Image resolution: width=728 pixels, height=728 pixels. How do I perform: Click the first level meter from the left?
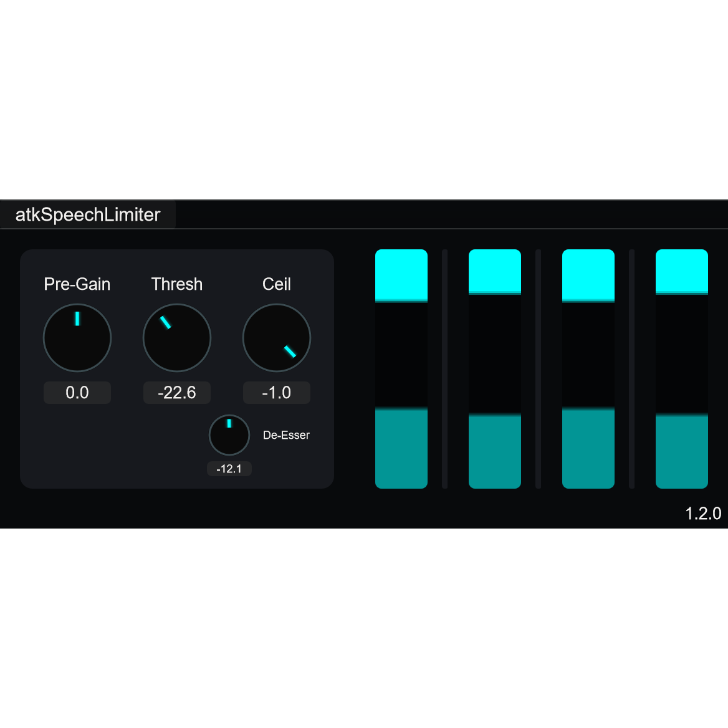(401, 369)
